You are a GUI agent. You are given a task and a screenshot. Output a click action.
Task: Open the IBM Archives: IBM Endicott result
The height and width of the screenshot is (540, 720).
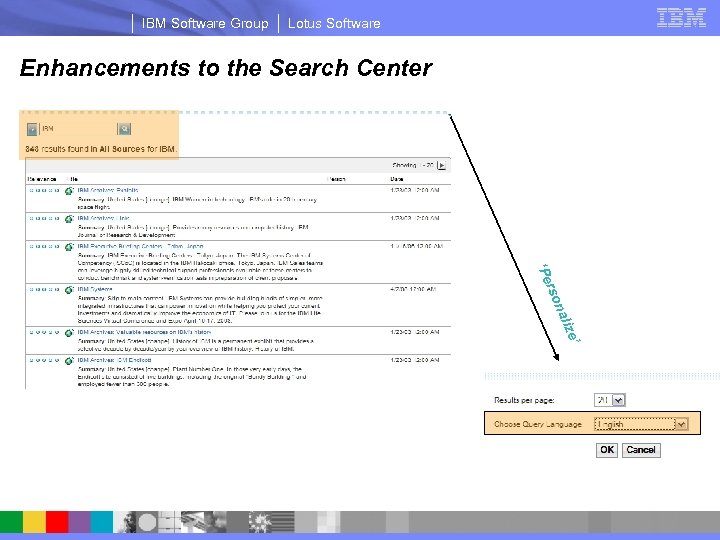114,360
